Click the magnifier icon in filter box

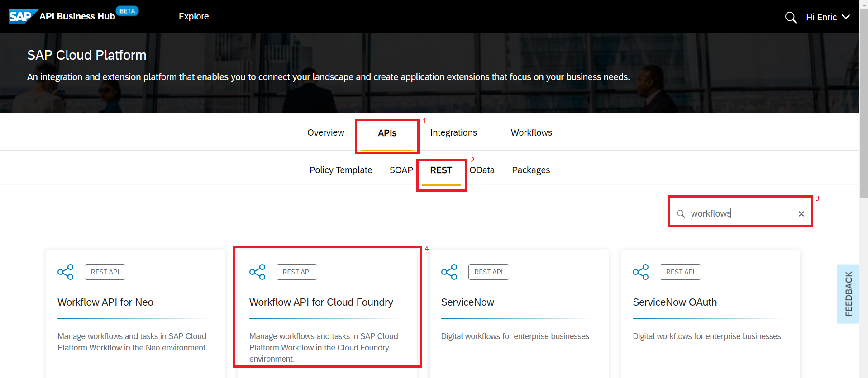pos(681,213)
